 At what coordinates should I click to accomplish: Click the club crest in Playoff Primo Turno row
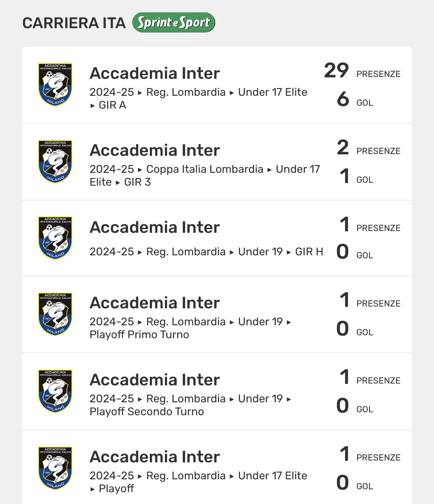pos(55,314)
